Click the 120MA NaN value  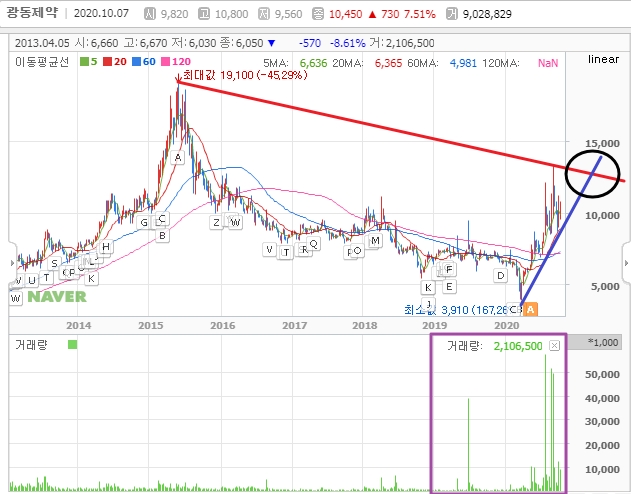pos(548,63)
